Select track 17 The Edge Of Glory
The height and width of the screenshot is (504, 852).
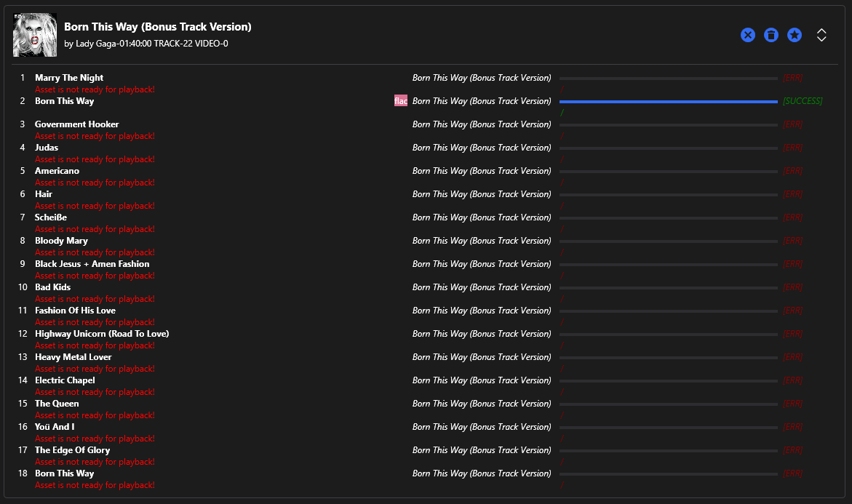72,450
